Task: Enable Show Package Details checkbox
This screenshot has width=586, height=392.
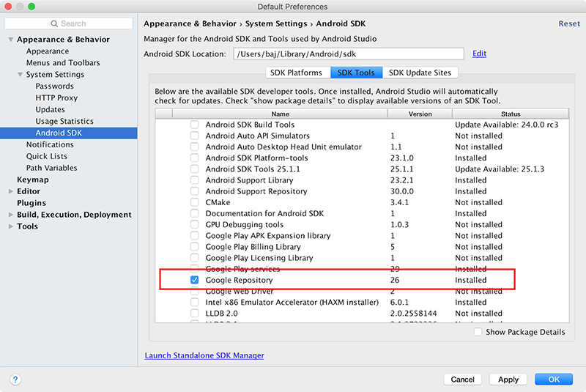Action: click(478, 332)
